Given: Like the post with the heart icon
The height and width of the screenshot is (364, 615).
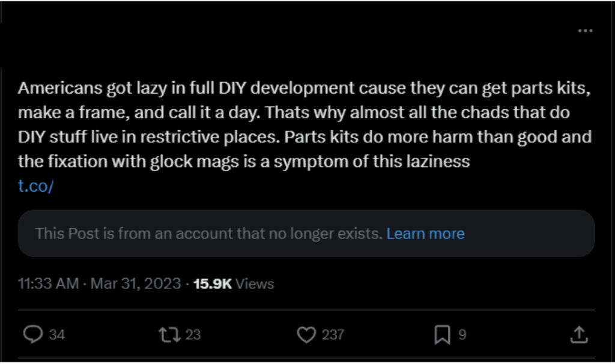Looking at the screenshot, I should tap(306, 335).
